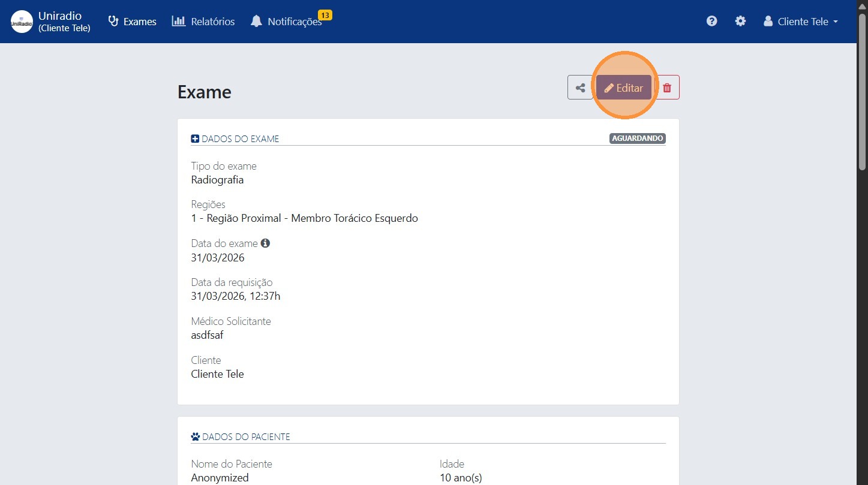The height and width of the screenshot is (485, 868).
Task: Expand the Cliente Tele user dropdown
Action: (801, 22)
